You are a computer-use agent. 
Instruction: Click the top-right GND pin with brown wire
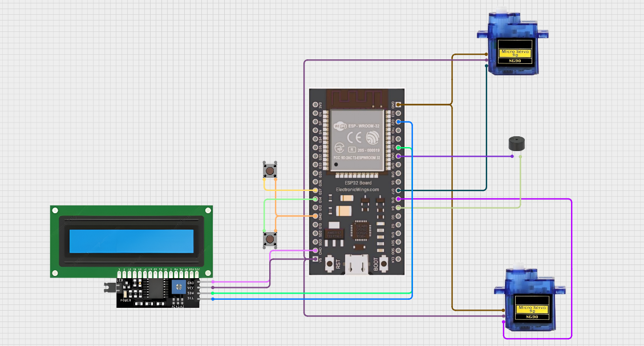tap(398, 105)
